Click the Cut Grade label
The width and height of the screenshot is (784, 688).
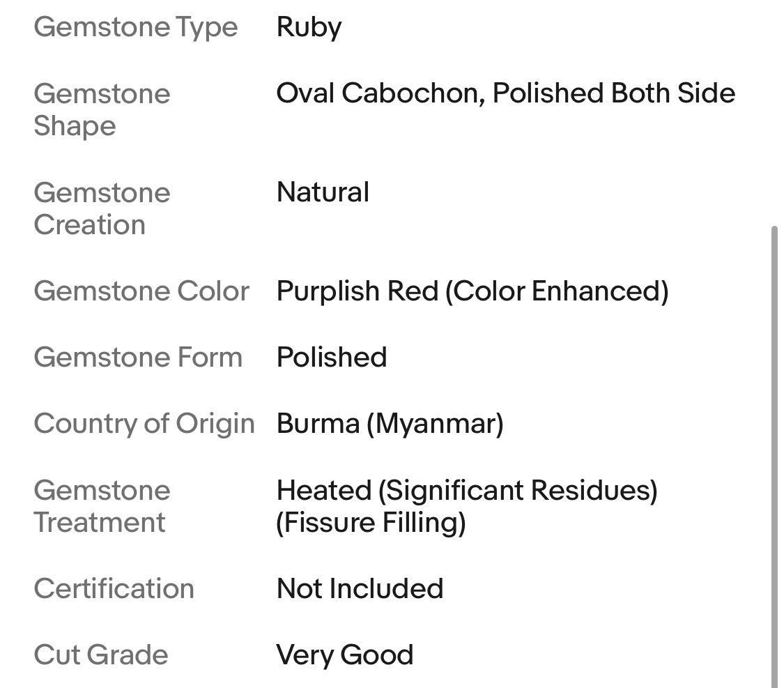(x=101, y=655)
